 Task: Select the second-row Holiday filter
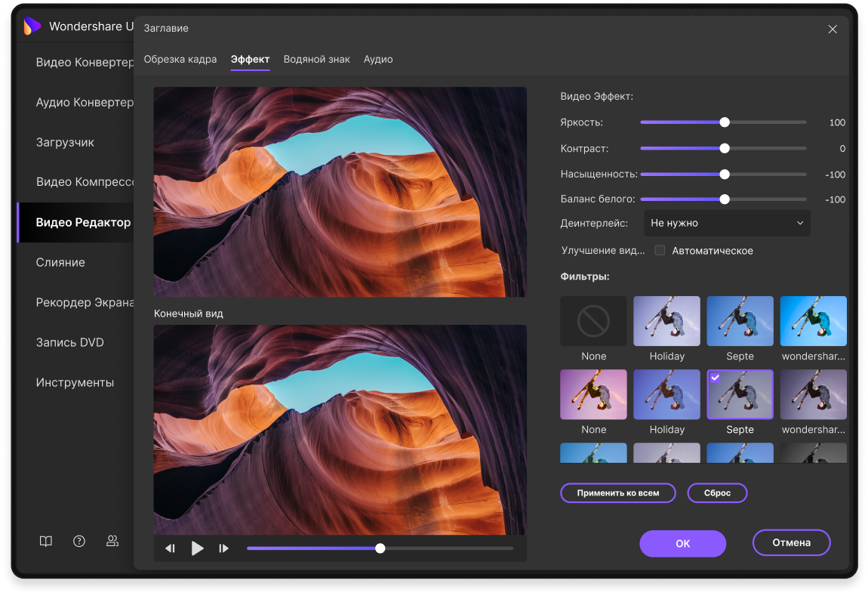pyautogui.click(x=666, y=394)
